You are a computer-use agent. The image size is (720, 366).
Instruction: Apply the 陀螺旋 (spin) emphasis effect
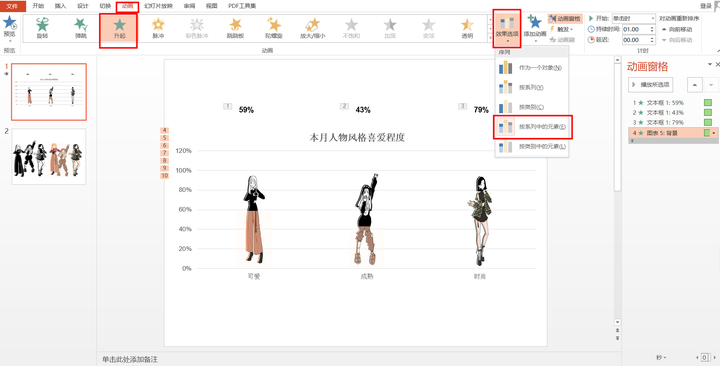[x=274, y=28]
